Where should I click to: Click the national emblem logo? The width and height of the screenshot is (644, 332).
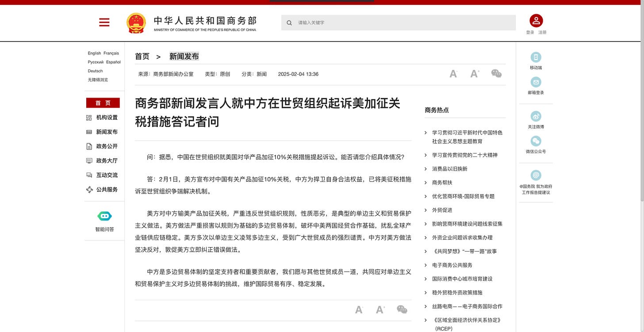tap(136, 23)
